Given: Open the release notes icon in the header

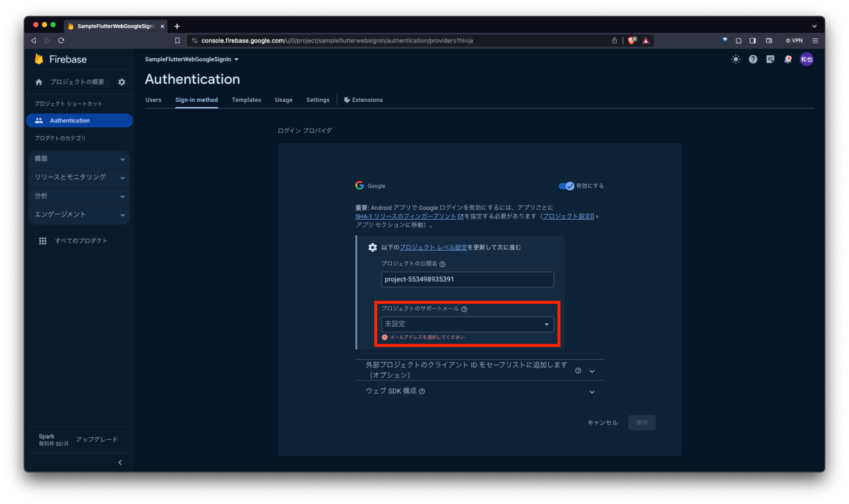Looking at the screenshot, I should [x=770, y=59].
